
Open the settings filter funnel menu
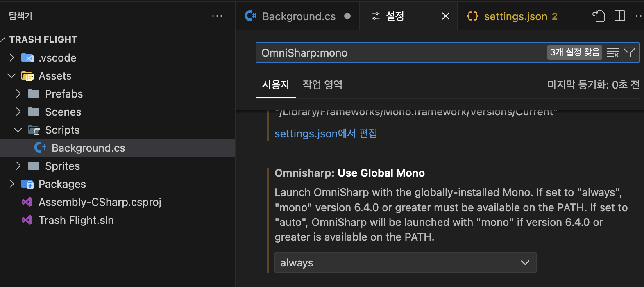[629, 52]
